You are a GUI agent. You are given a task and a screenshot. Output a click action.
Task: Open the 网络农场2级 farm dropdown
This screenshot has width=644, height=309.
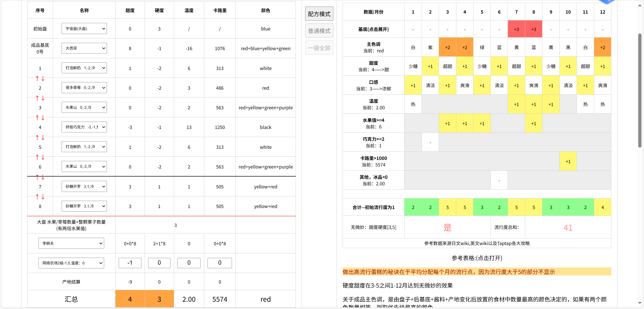(x=71, y=263)
